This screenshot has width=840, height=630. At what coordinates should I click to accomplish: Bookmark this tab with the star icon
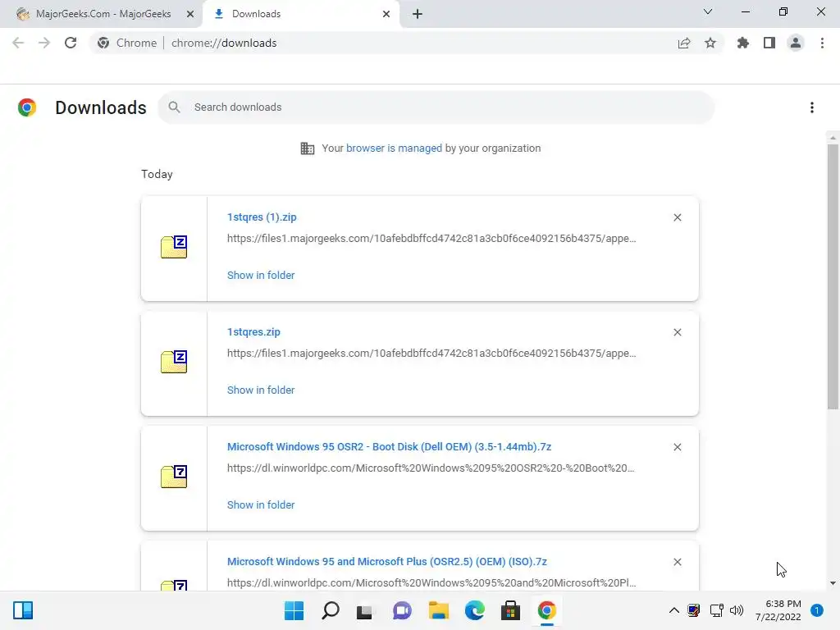click(710, 43)
